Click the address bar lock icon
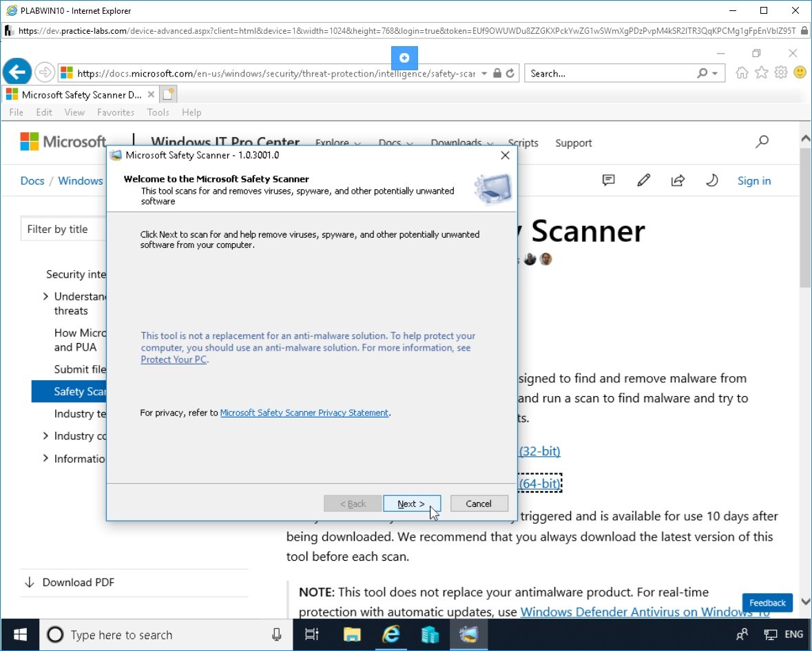The height and width of the screenshot is (651, 812). click(497, 74)
